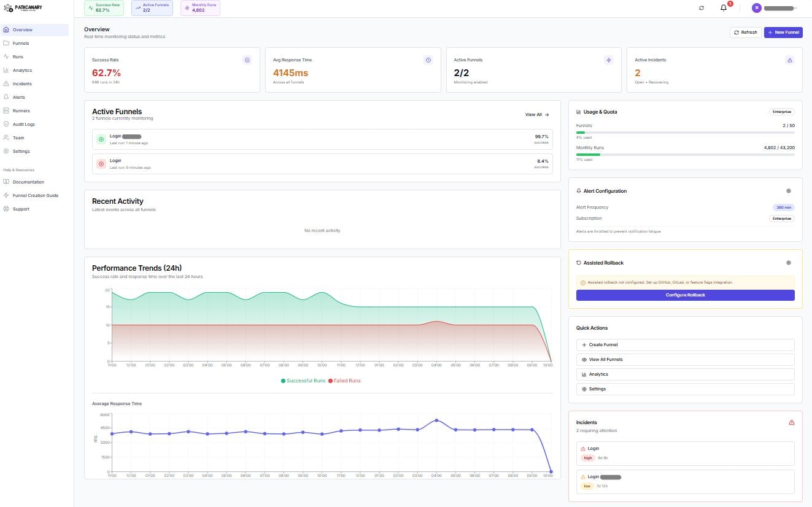Go to Audit Logs in sidebar
This screenshot has width=812, height=507.
coord(23,124)
